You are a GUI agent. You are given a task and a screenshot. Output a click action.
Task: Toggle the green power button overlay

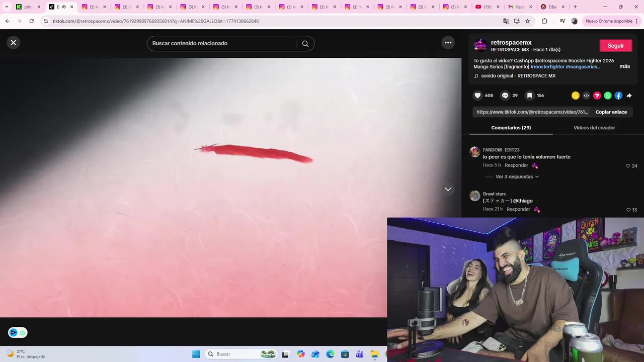(22, 332)
